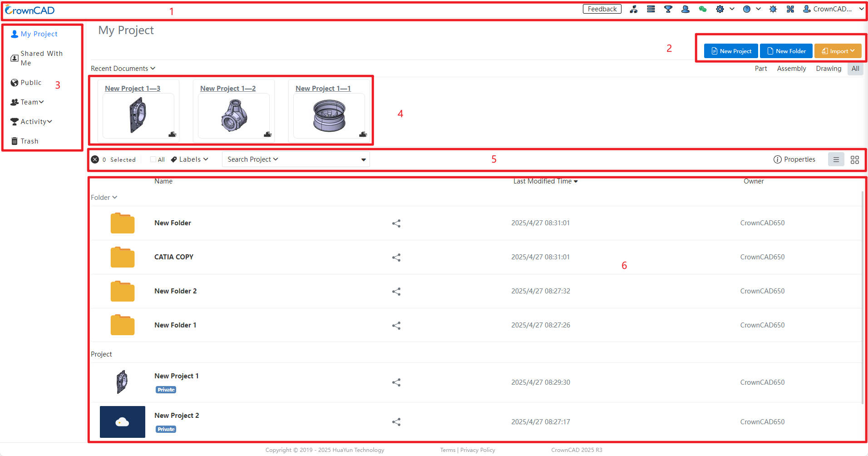
Task: Share the New Folder item
Action: [x=396, y=223]
